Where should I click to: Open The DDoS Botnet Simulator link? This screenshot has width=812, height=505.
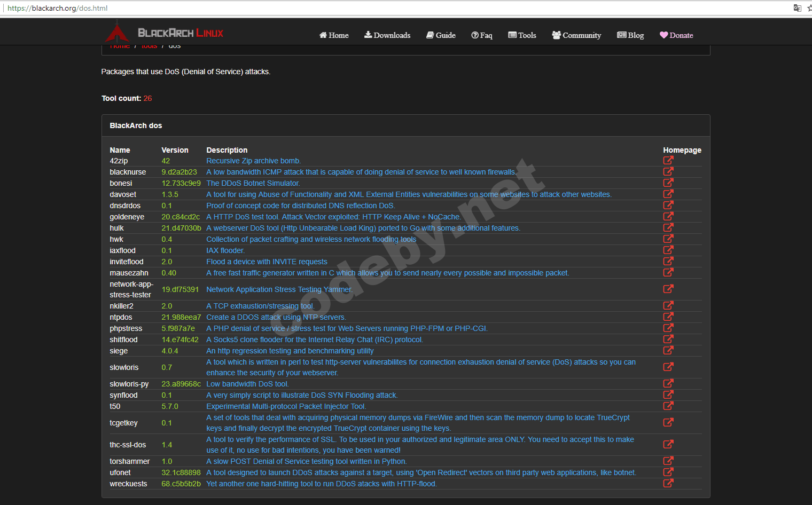coord(253,183)
